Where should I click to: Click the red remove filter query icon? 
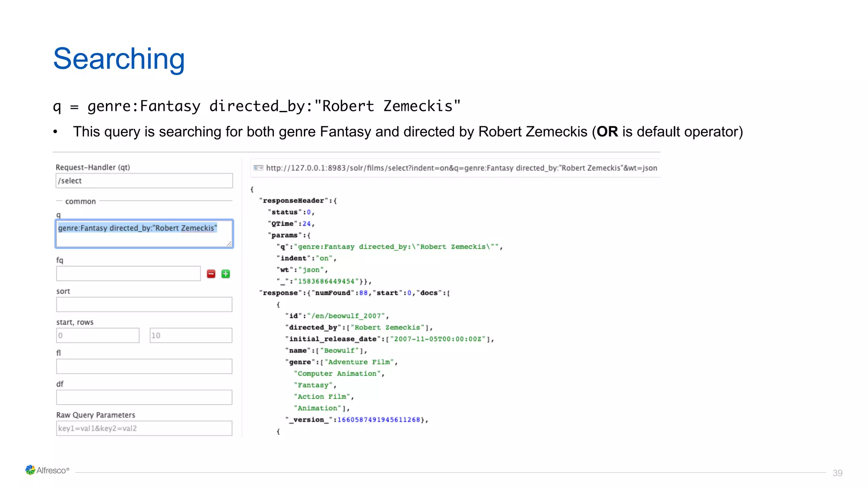211,274
